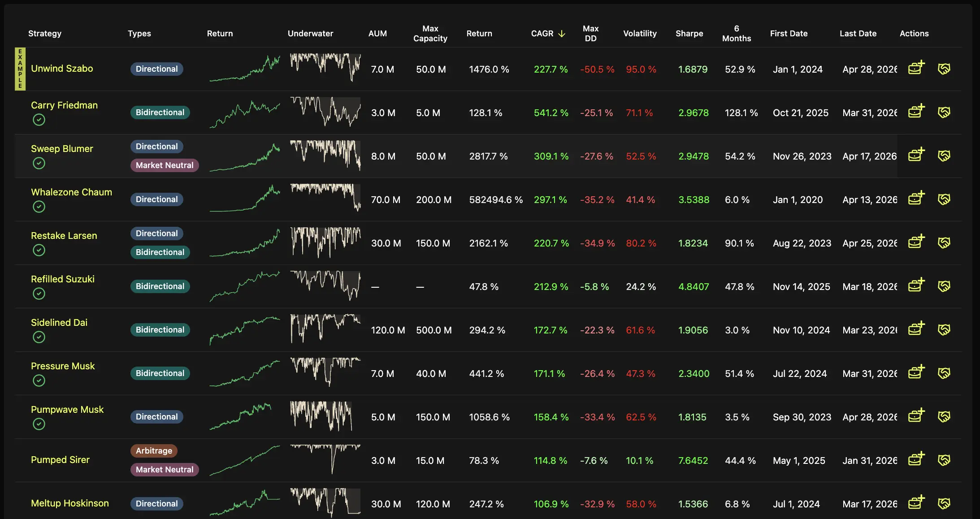Click the handshake icon for Carry Friedman
Viewport: 980px width, 519px height.
(x=944, y=112)
